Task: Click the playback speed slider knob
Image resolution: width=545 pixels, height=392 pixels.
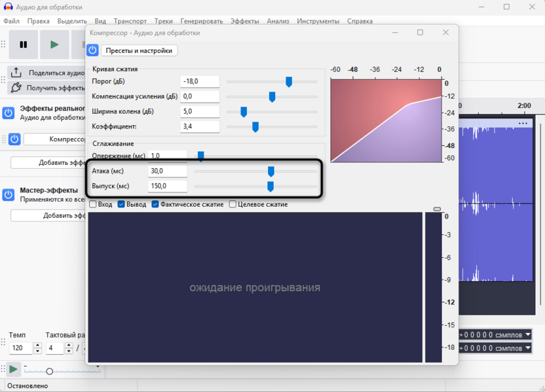Action: click(49, 371)
